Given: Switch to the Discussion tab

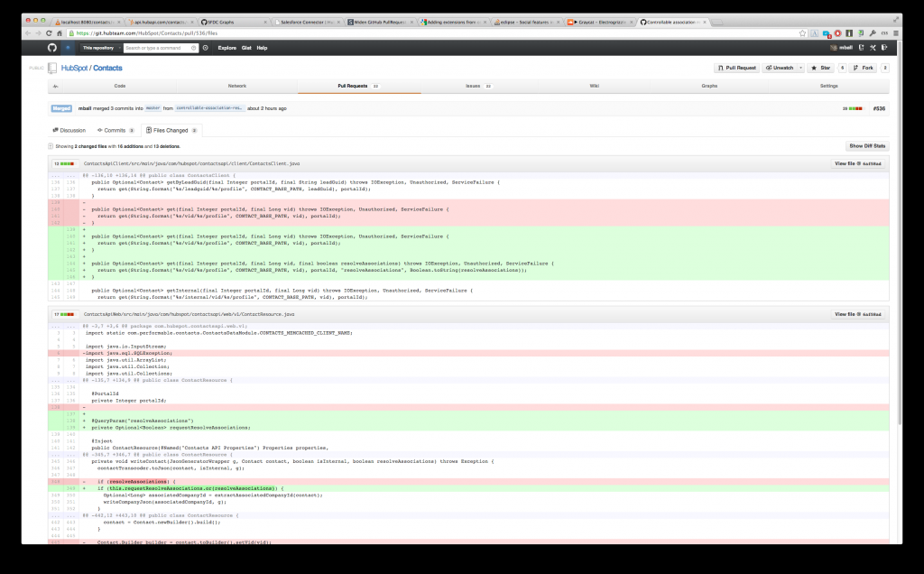Looking at the screenshot, I should tap(69, 130).
